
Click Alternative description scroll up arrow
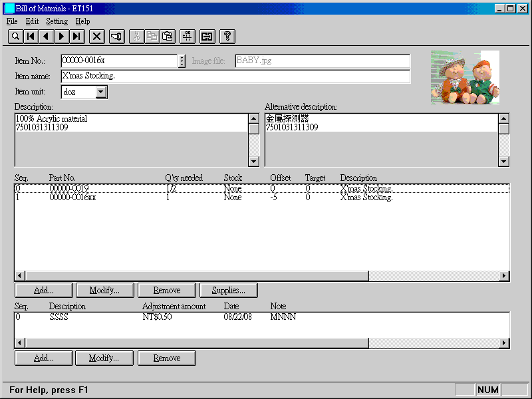(x=504, y=119)
